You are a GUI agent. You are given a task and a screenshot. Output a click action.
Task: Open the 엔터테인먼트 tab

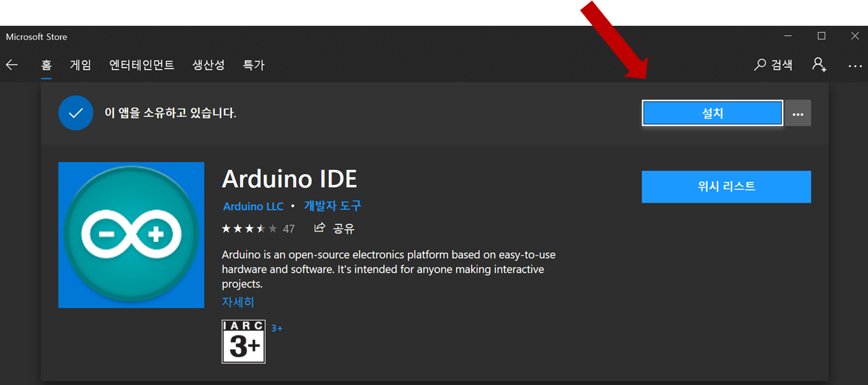(x=142, y=65)
